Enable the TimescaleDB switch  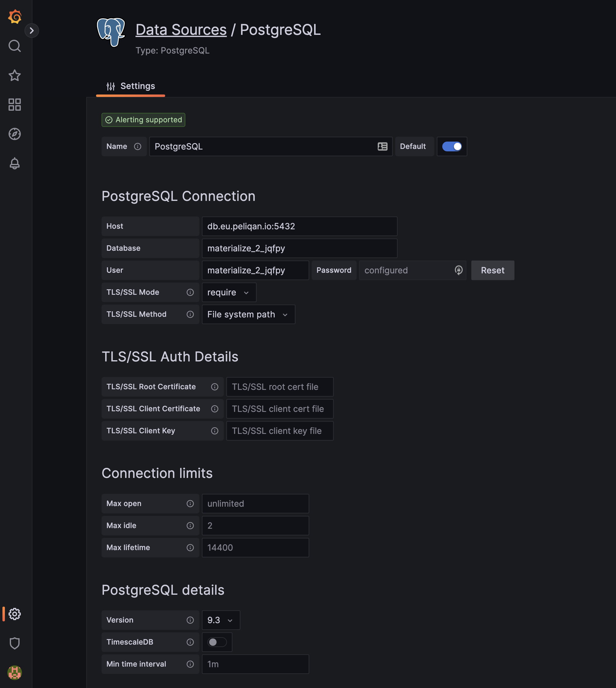217,642
